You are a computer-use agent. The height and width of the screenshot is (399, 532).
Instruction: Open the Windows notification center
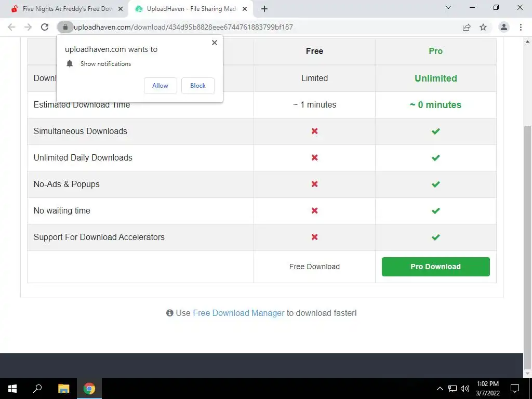pyautogui.click(x=515, y=389)
